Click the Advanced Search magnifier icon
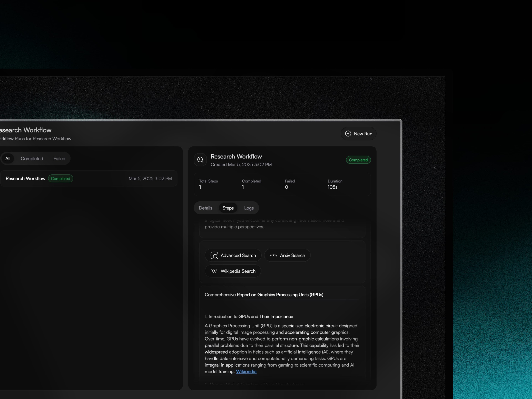 214,255
